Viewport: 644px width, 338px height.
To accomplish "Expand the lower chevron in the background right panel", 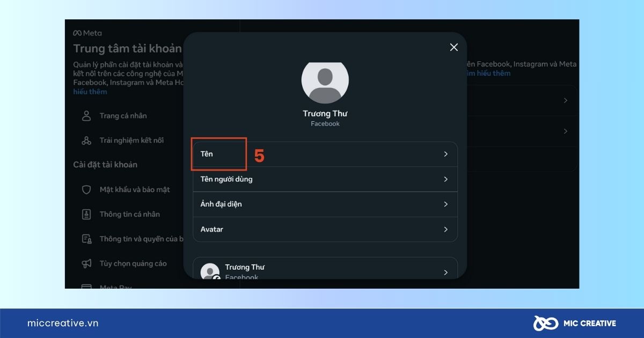I will [566, 131].
